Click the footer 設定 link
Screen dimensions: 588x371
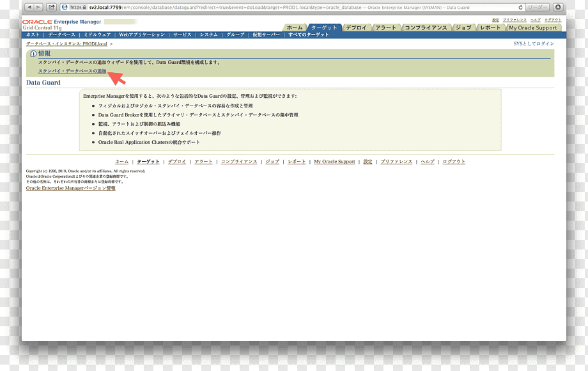367,162
